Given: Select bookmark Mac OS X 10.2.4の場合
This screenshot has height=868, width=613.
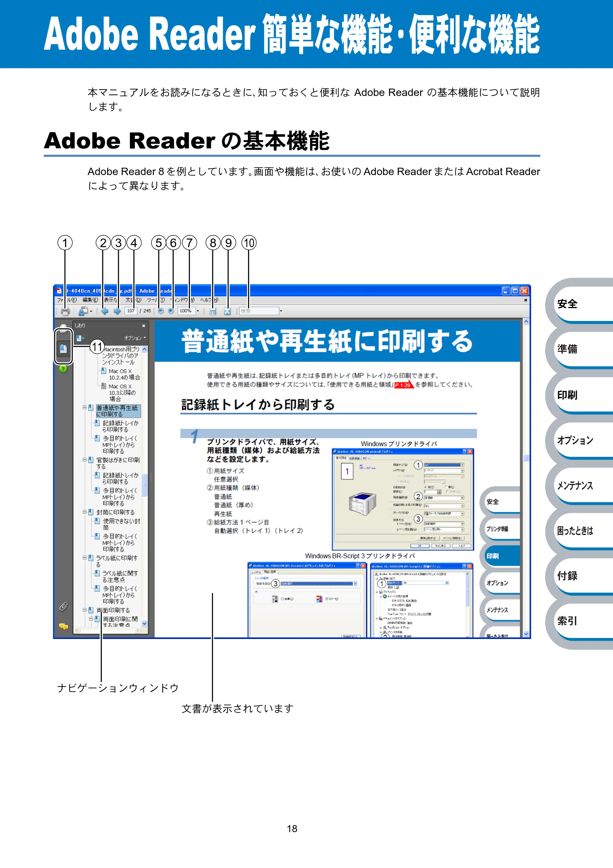Looking at the screenshot, I should point(124,374).
